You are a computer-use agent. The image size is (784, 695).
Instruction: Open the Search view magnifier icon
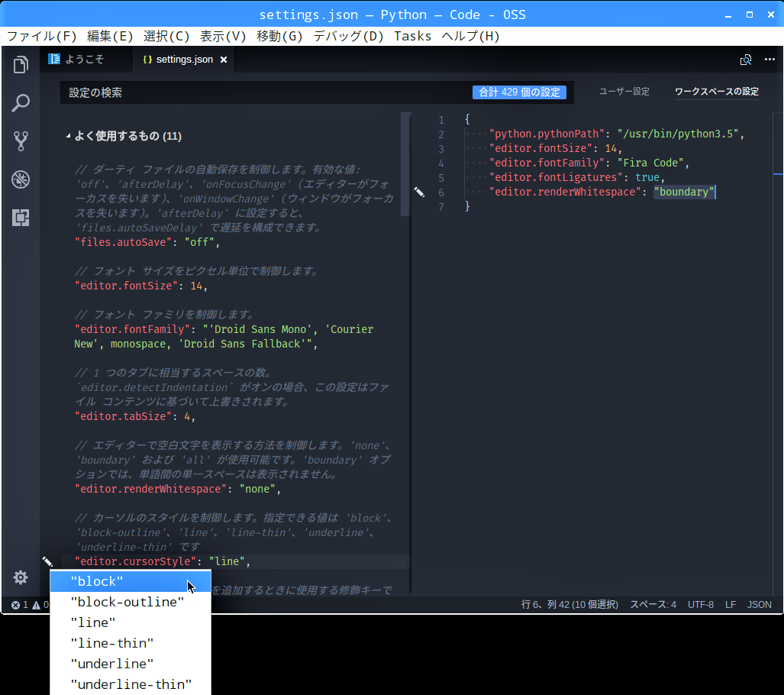point(21,102)
